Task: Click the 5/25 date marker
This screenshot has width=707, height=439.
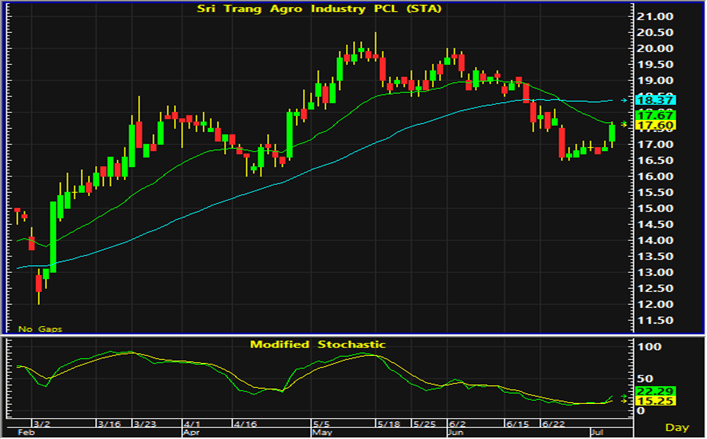Action: tap(425, 424)
